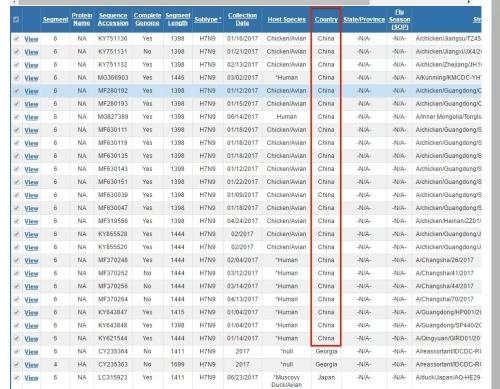Open View link for CY235364 Georgia row
The width and height of the screenshot is (500, 389).
31,352
